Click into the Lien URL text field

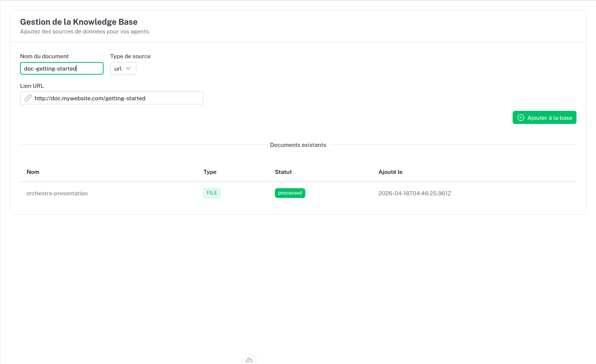[x=116, y=98]
